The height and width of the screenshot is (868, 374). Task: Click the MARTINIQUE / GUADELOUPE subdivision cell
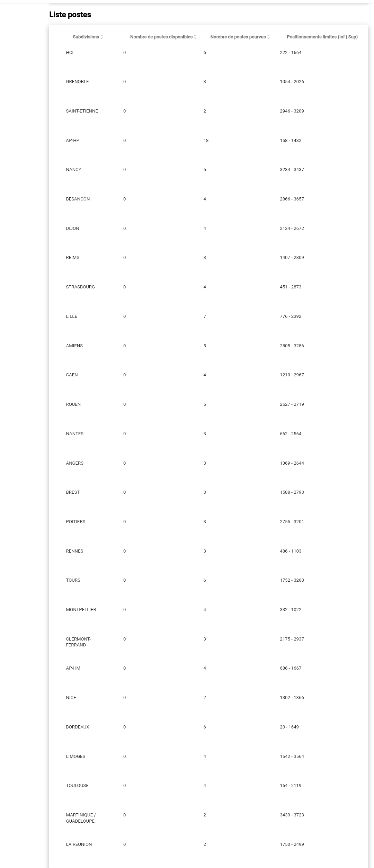(x=81, y=818)
